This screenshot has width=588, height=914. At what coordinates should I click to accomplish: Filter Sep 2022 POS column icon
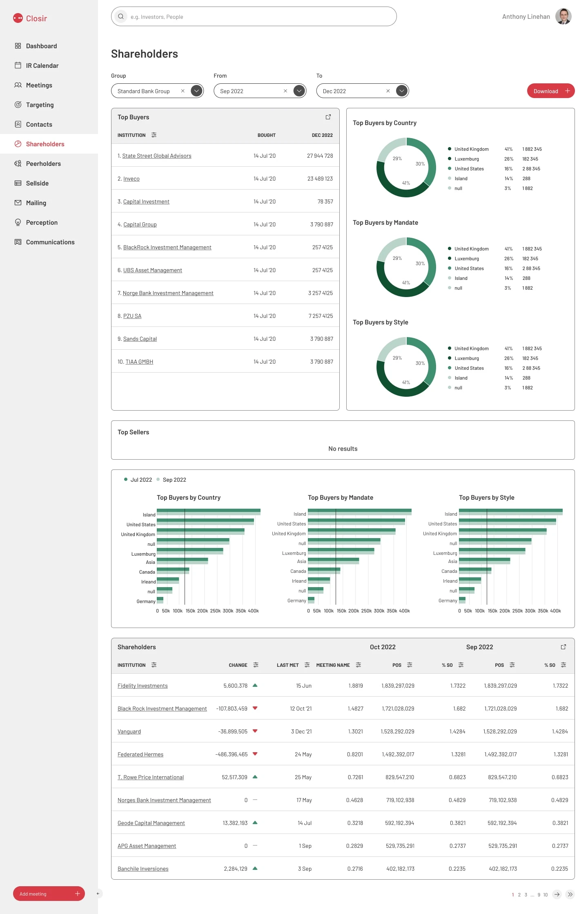tap(512, 665)
